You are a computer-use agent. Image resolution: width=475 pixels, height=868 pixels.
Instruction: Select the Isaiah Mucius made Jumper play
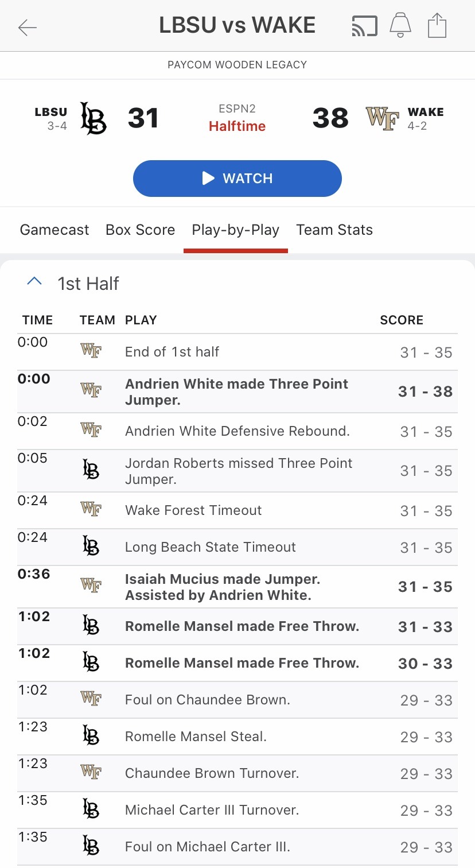click(x=237, y=587)
